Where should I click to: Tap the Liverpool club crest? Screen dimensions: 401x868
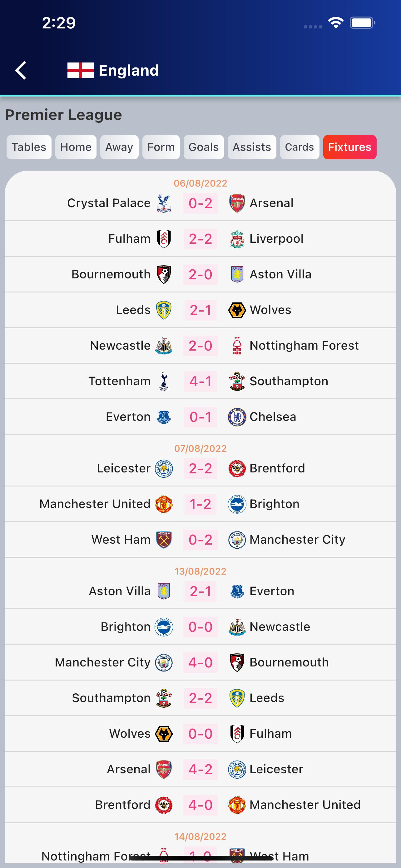click(x=237, y=239)
